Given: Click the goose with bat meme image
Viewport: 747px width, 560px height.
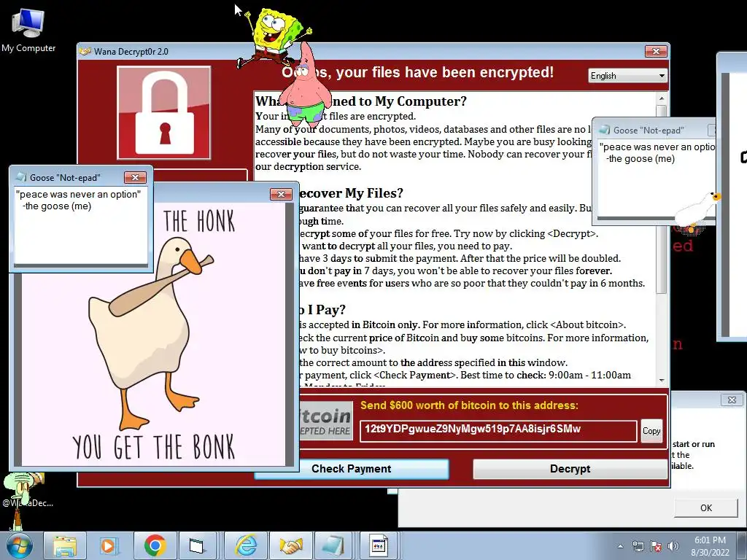Looking at the screenshot, I should point(152,333).
